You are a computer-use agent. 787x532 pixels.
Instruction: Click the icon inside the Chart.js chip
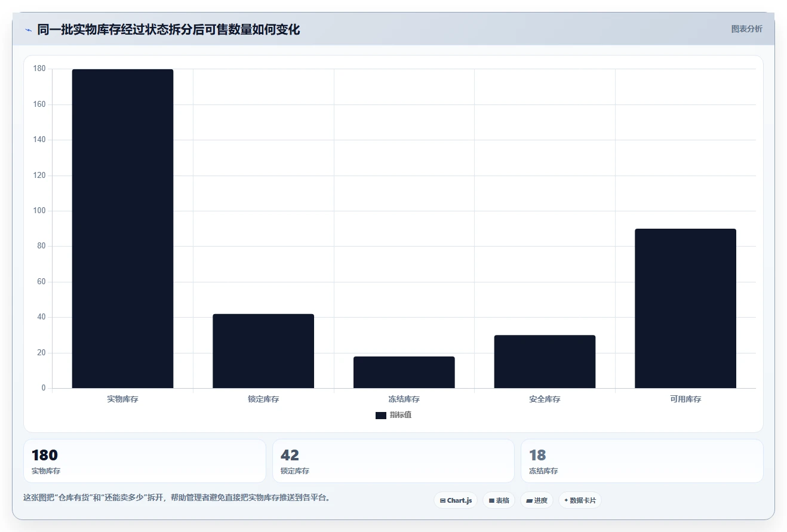442,500
